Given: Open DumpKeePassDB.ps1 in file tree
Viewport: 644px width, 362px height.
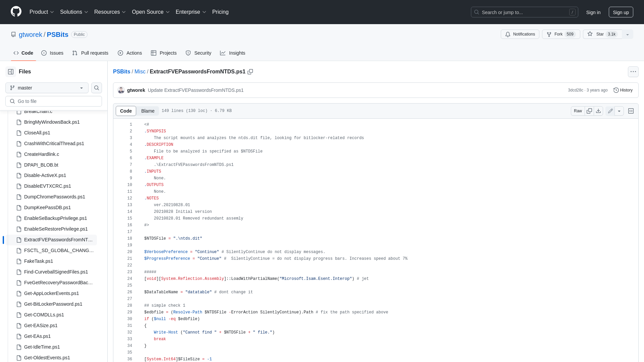Looking at the screenshot, I should point(47,207).
